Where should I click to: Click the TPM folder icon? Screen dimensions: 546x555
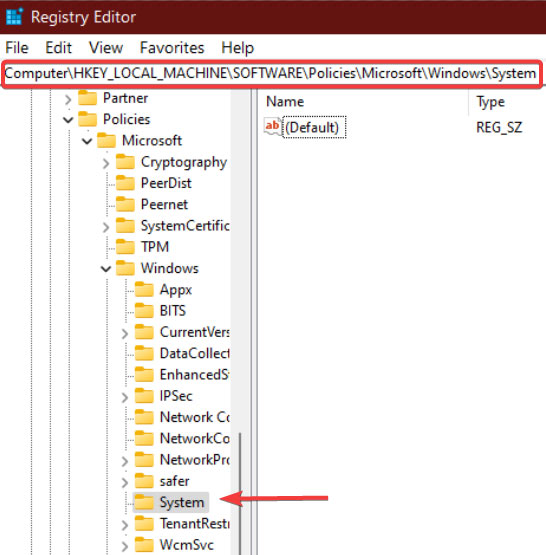pos(125,247)
